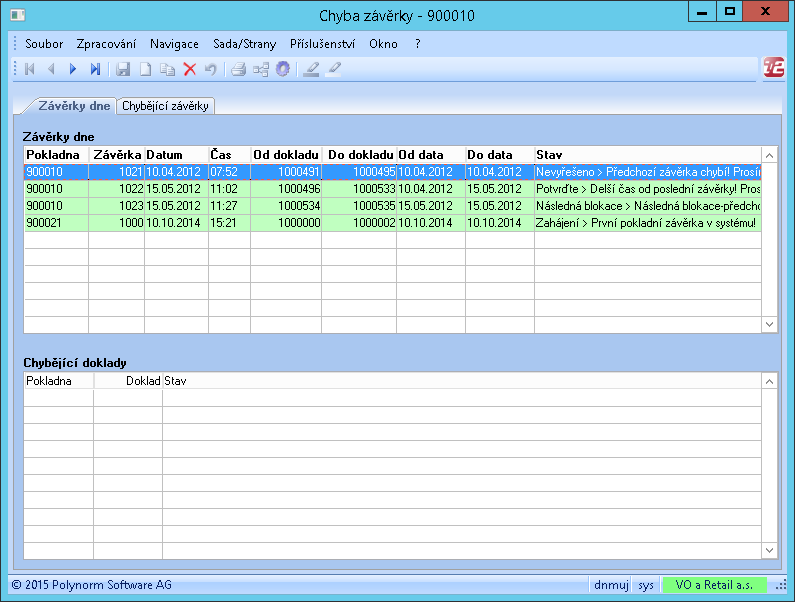Sort by the Závěrka column header
The width and height of the screenshot is (795, 602).
tap(117, 155)
